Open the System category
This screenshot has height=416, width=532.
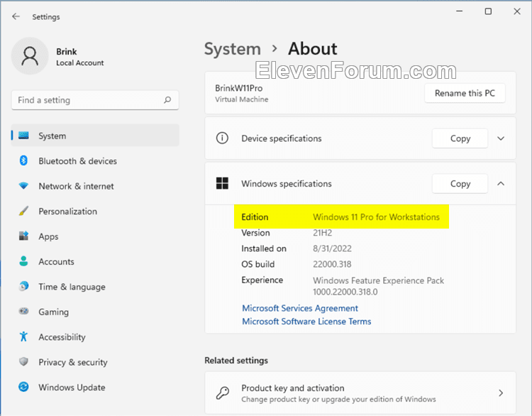[95, 136]
